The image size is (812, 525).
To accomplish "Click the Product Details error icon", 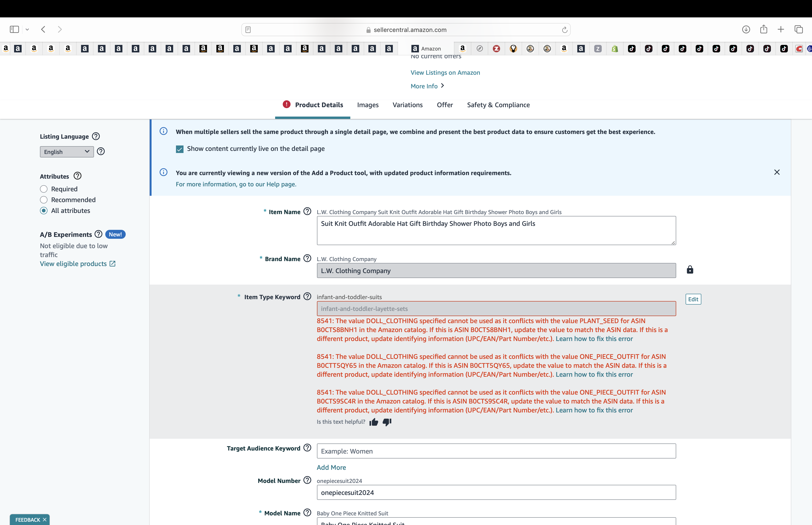I will point(286,104).
